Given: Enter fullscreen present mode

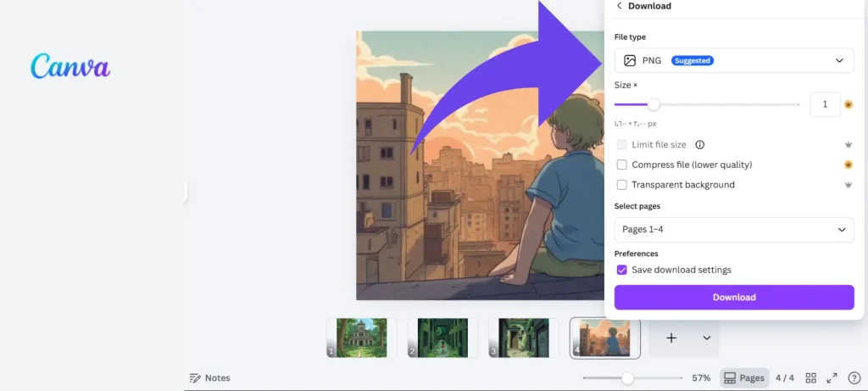Looking at the screenshot, I should [832, 377].
